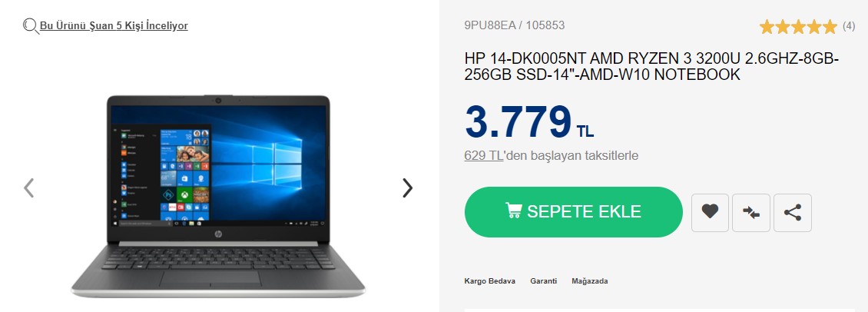Click the HP laptop product image
The image size is (868, 312).
coord(218,196)
